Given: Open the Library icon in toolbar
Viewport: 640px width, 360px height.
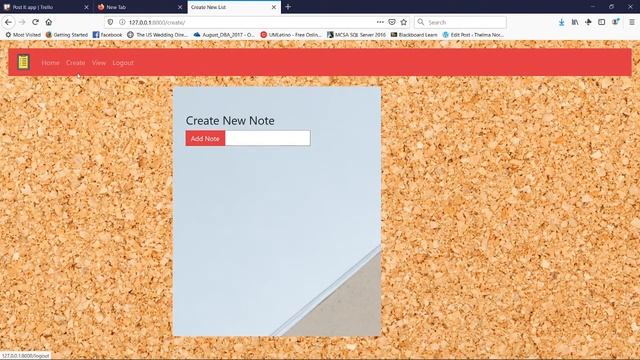Looking at the screenshot, I should point(575,22).
